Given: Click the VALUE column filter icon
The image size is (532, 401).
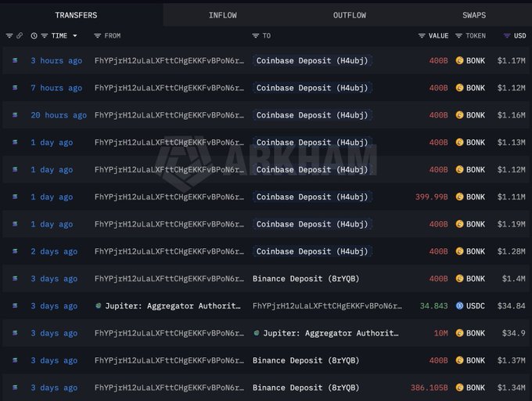Looking at the screenshot, I should click(x=422, y=36).
